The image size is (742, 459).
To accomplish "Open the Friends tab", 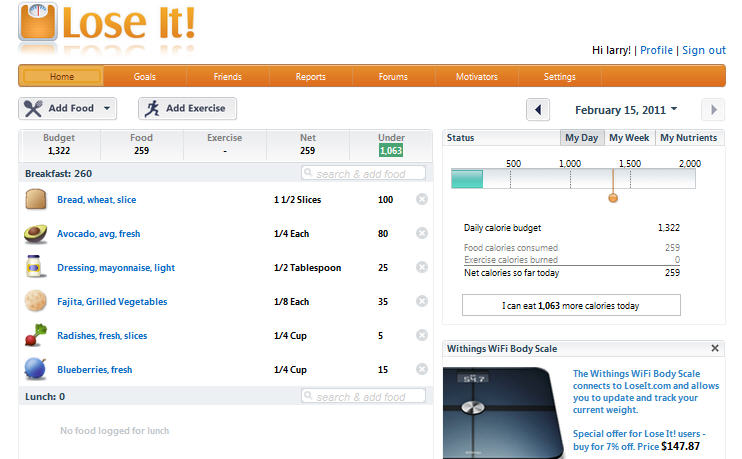I will [227, 76].
